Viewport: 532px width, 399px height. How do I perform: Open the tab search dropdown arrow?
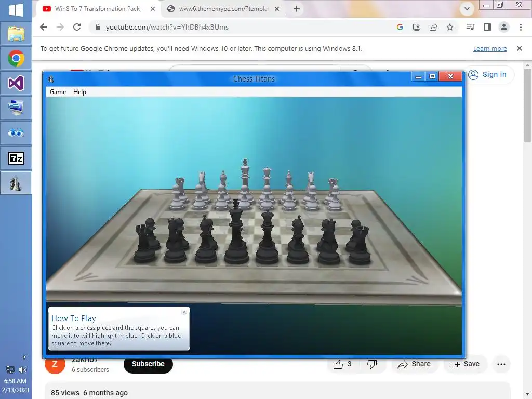[467, 9]
